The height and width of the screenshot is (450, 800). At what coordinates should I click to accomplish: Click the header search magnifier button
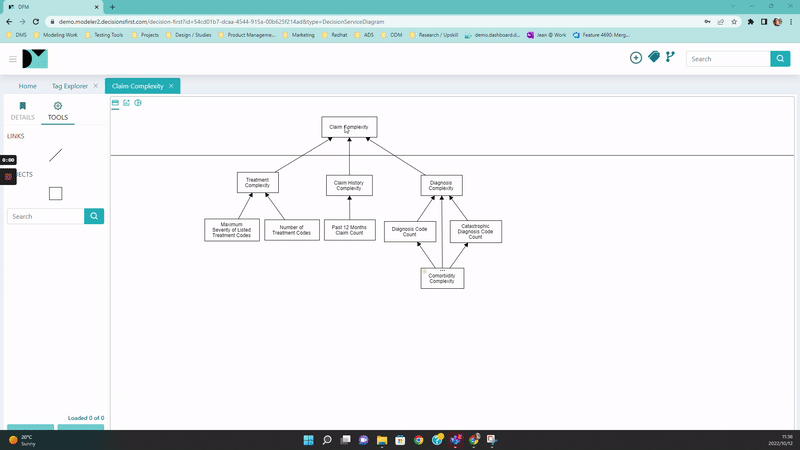[780, 59]
